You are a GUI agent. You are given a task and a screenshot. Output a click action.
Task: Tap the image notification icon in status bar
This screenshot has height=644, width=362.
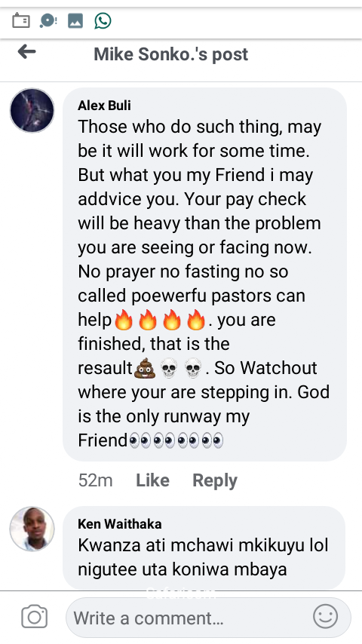(x=75, y=20)
